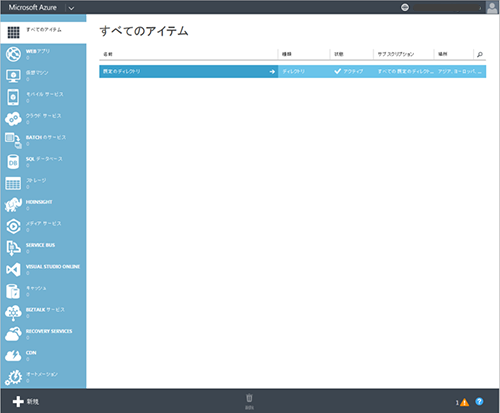Select Recovery Services in the sidebar
500x413 pixels.
(43, 334)
